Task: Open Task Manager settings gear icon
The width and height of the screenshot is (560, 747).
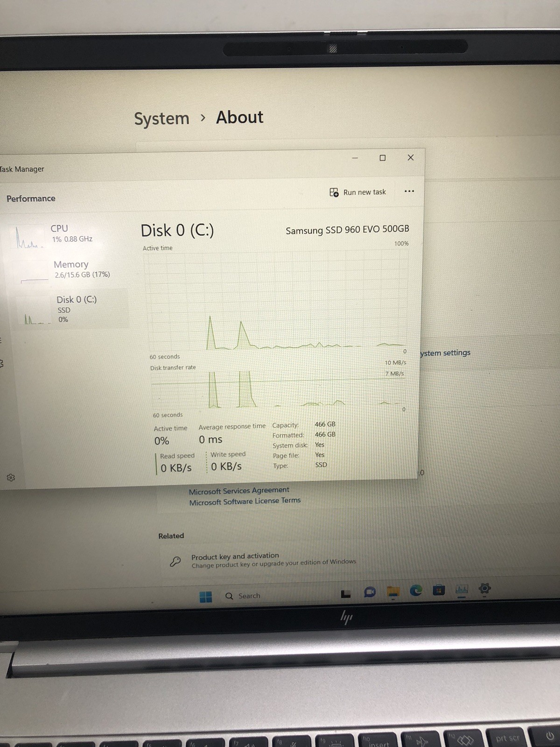Action: click(11, 478)
